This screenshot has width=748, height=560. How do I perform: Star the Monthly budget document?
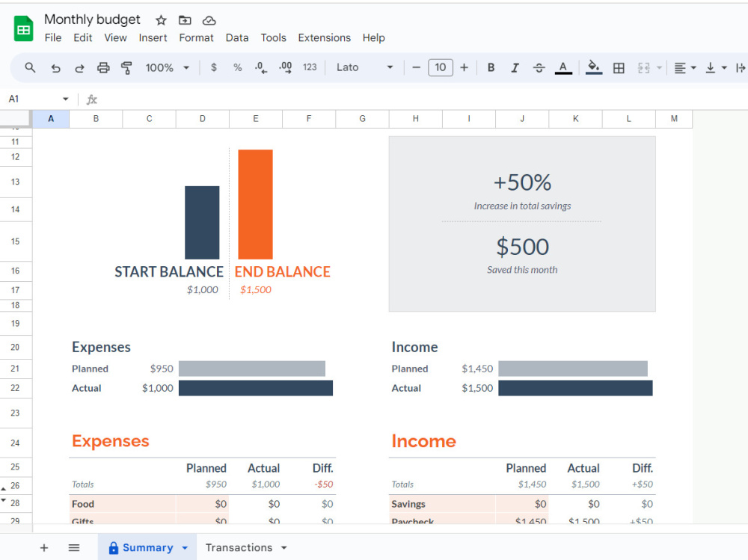[x=161, y=20]
